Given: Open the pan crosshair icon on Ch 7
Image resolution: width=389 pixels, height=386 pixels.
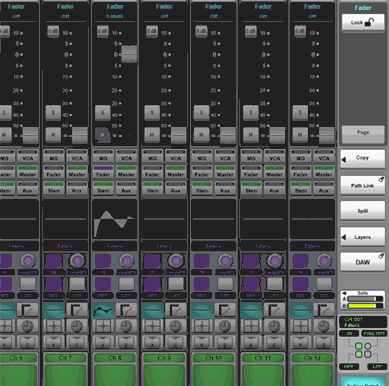Looking at the screenshot, I should (x=54, y=326).
